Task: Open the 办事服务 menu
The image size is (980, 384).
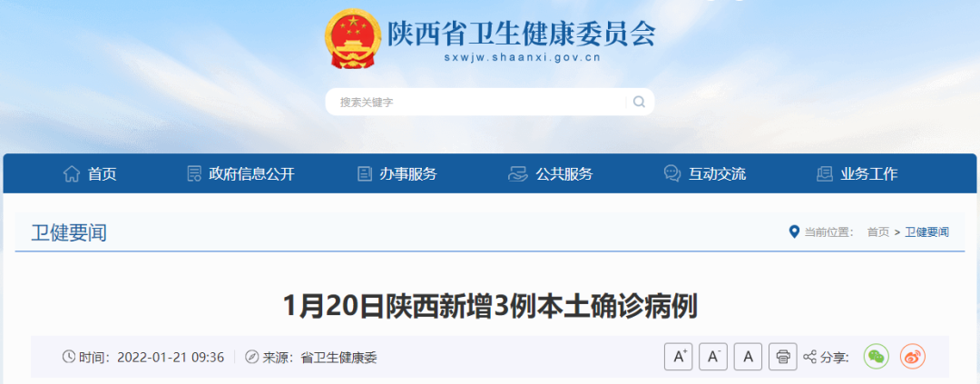Action: (397, 174)
